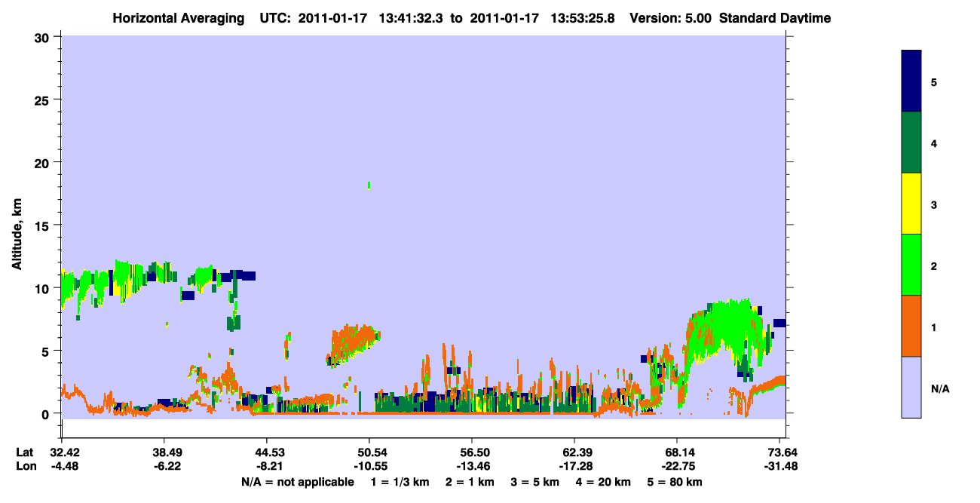Click legend text '5 = 80 km'
Screen dimensions: 980x503
click(x=676, y=482)
